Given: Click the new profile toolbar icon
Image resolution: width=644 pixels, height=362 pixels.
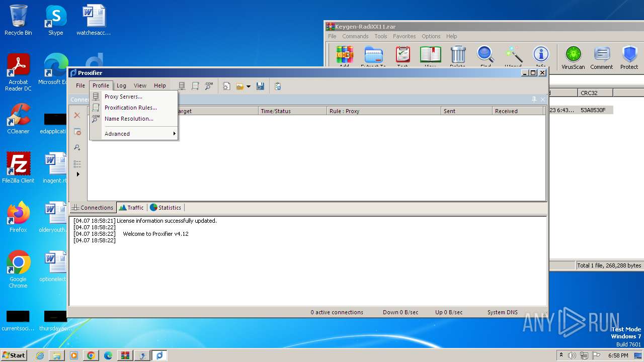Looking at the screenshot, I should click(x=226, y=86).
